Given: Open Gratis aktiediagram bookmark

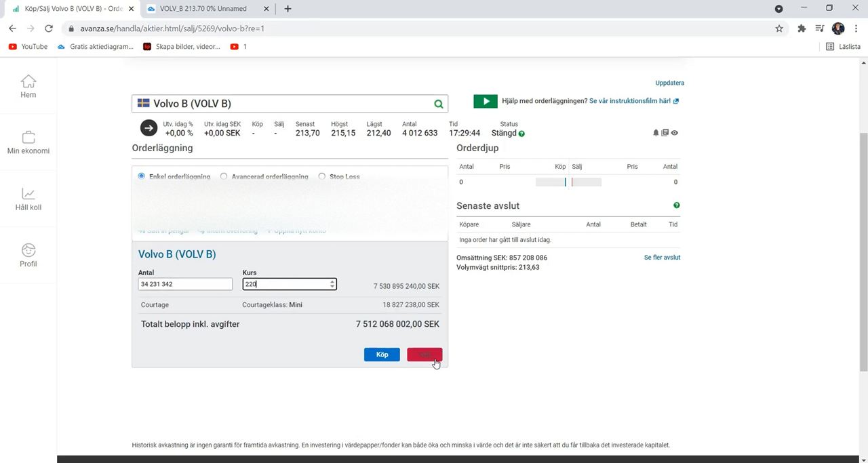Looking at the screenshot, I should [x=95, y=47].
